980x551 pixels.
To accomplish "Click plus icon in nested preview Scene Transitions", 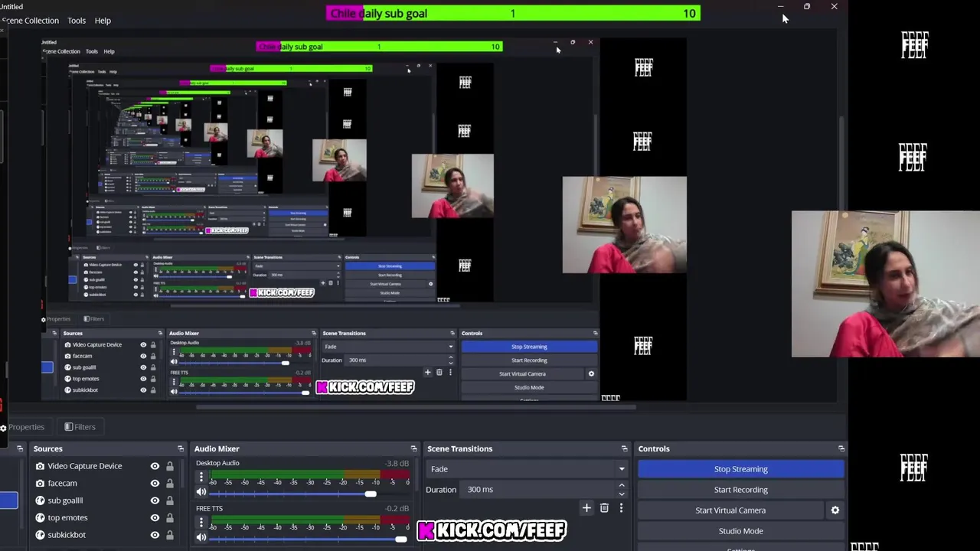I will coord(427,373).
